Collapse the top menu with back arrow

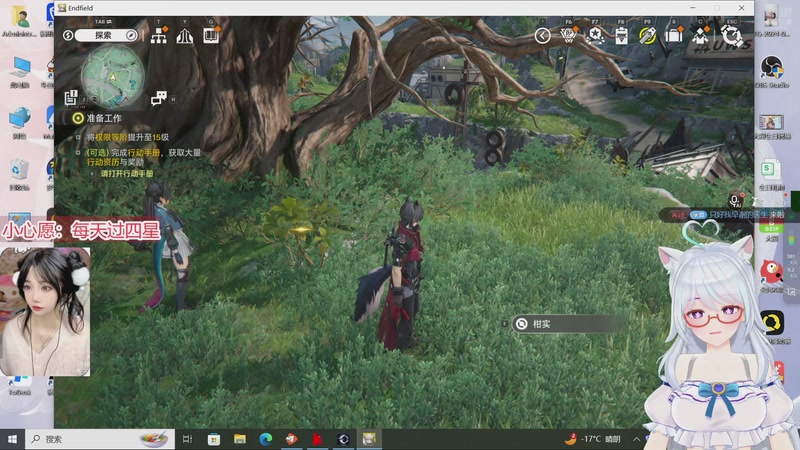pos(542,36)
